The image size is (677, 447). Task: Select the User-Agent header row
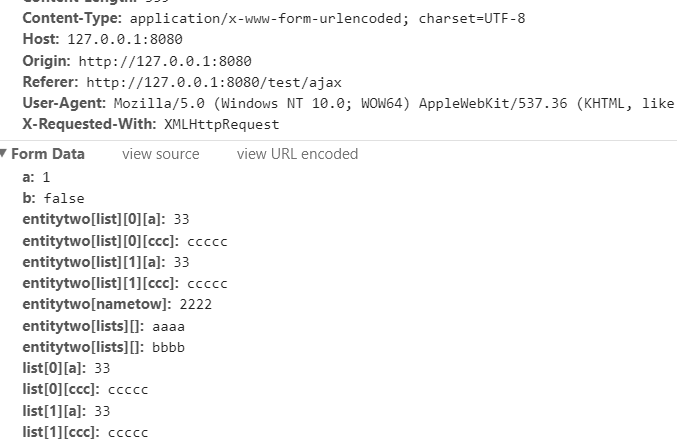tap(348, 103)
